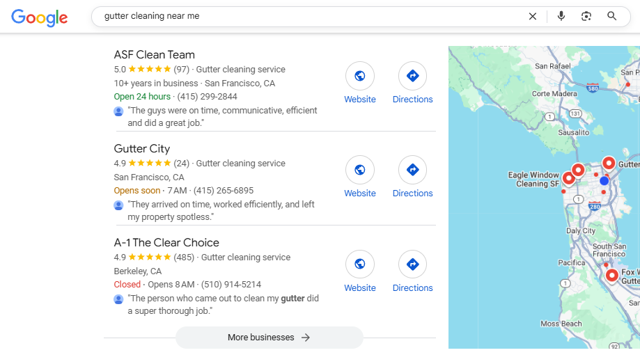Open ASF Clean Team website globe icon
Screen dimensions: 640x364
click(360, 76)
